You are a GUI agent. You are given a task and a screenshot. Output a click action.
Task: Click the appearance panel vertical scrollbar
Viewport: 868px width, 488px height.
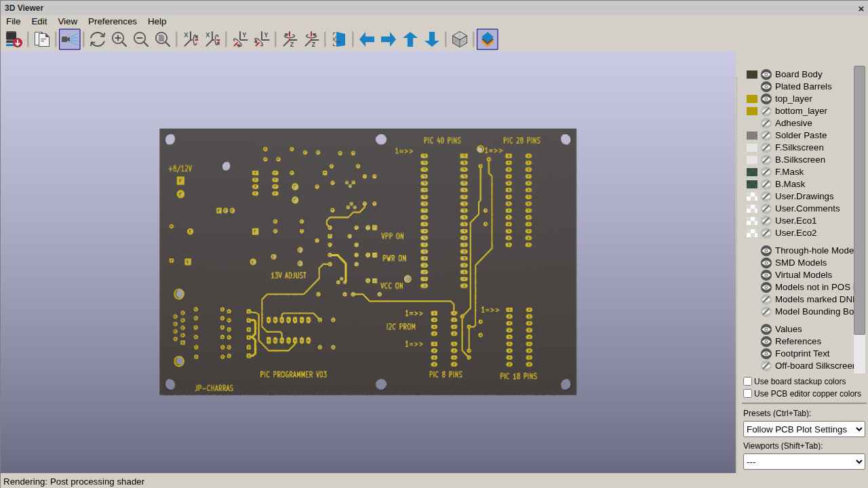click(859, 200)
